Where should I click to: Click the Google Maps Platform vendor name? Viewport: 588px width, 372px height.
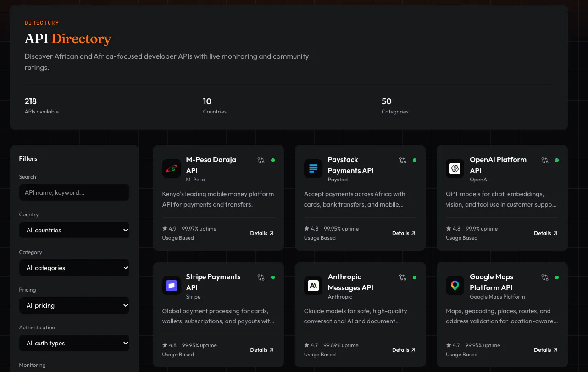(497, 297)
